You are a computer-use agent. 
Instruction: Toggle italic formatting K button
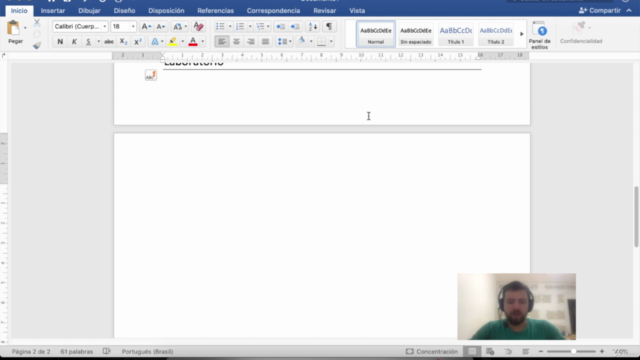click(x=74, y=42)
